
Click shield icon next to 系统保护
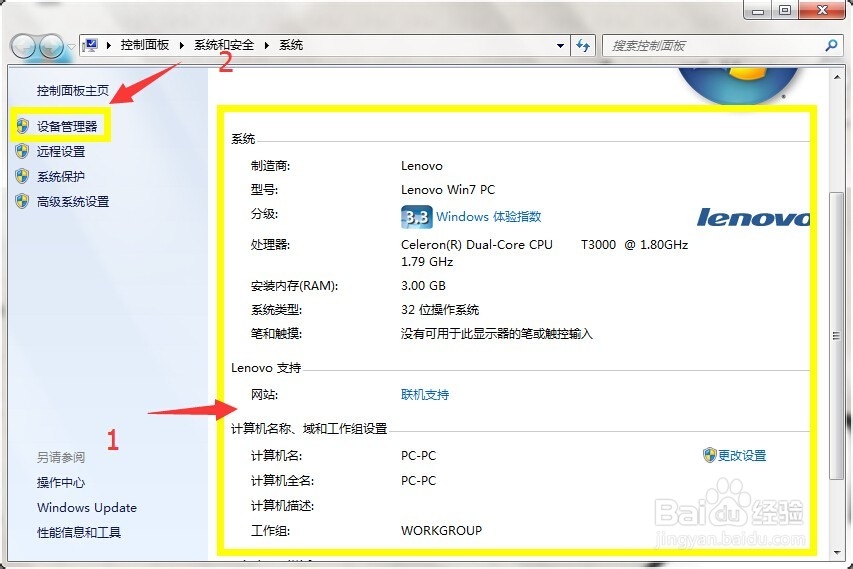(22, 176)
